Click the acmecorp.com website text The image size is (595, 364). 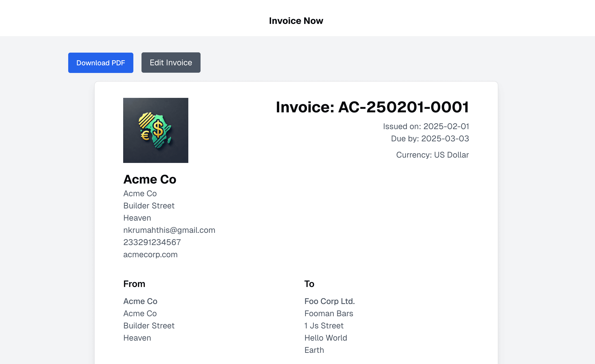click(150, 254)
